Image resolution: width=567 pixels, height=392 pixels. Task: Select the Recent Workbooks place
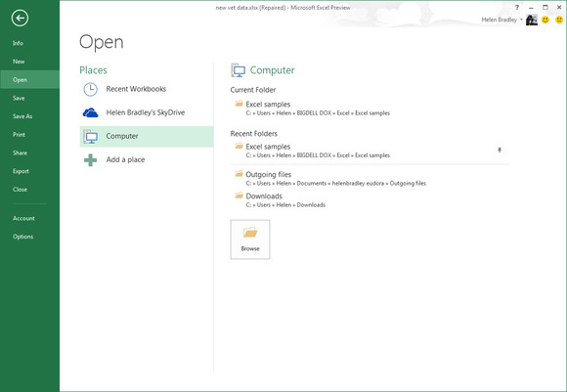click(x=146, y=89)
